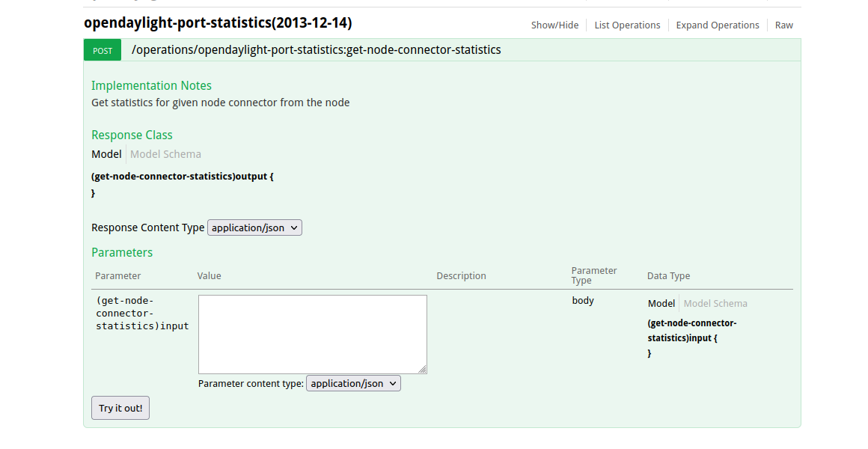Grab the textarea resize handle corner
868x449 pixels.
[423, 369]
